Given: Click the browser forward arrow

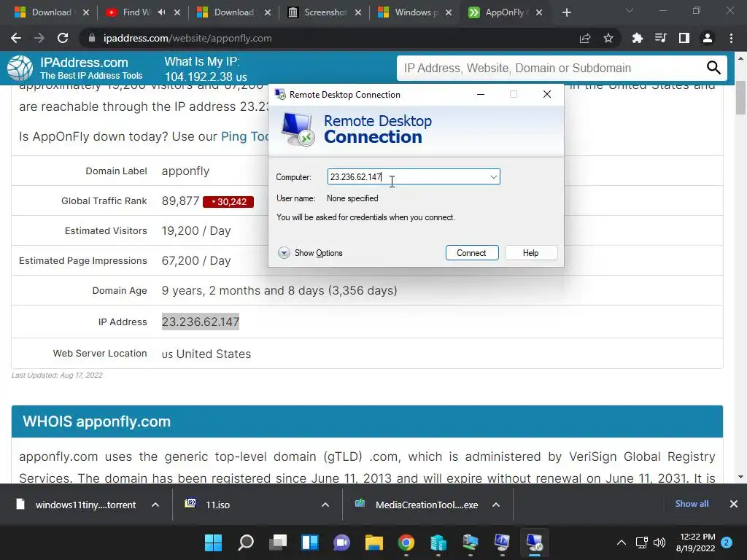Looking at the screenshot, I should pos(39,38).
